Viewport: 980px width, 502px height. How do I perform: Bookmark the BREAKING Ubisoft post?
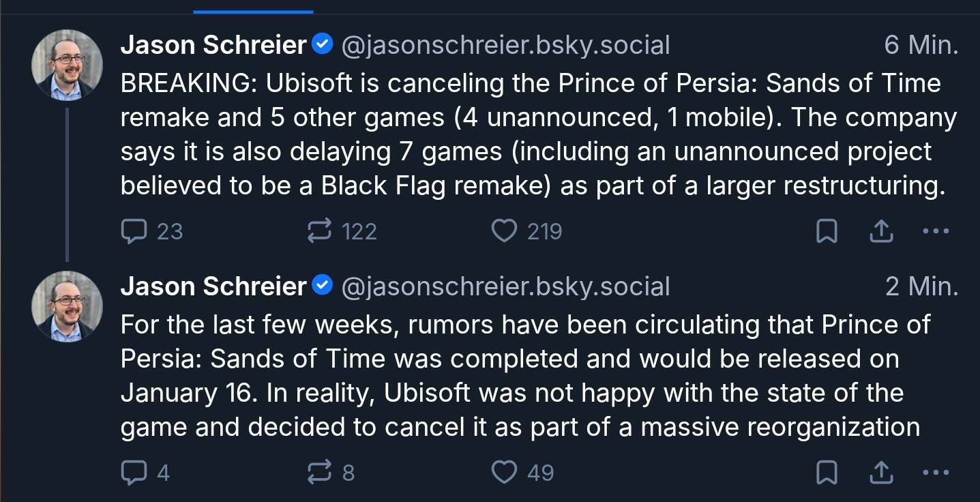pos(827,232)
